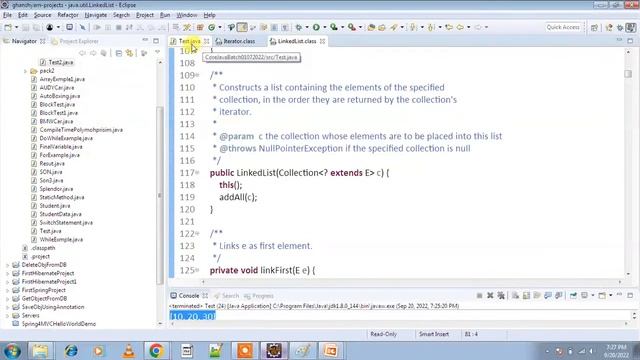Click Smart Insert status bar entry

coord(433,334)
